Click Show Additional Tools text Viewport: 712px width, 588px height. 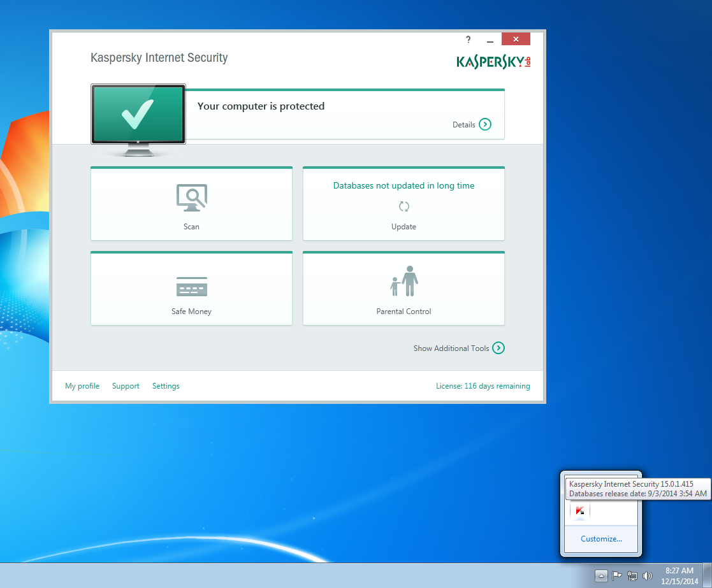point(451,348)
